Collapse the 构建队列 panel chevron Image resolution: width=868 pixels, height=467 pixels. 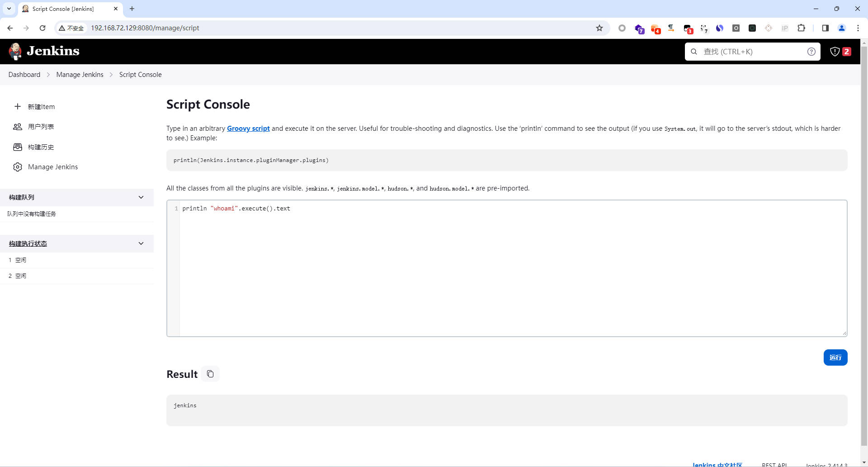point(141,197)
